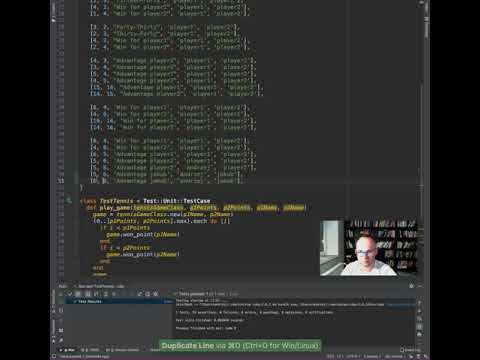Click the up arrow icon beside console

[x=420, y=303]
